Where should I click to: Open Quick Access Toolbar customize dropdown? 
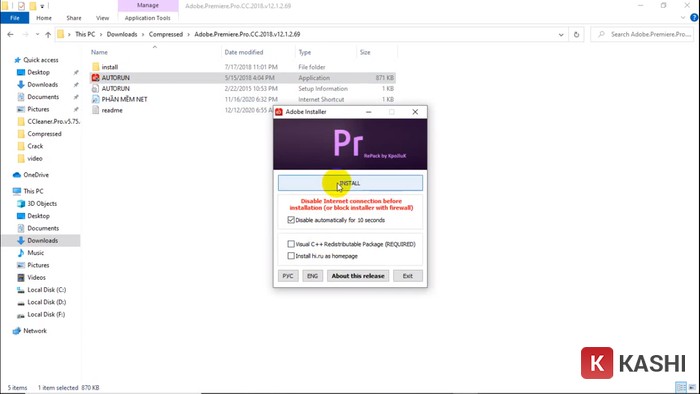click(42, 6)
